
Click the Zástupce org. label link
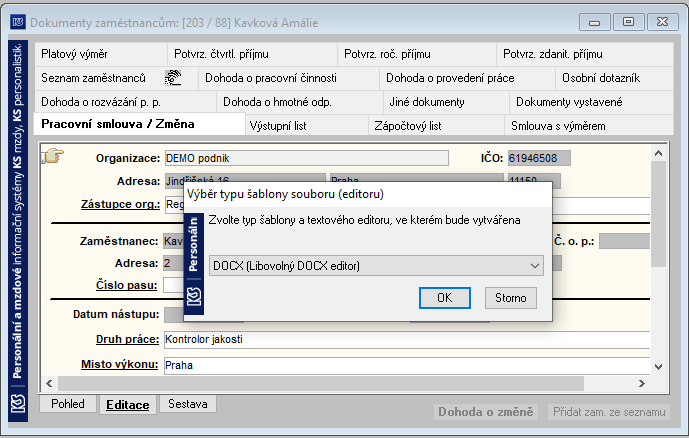coord(120,204)
